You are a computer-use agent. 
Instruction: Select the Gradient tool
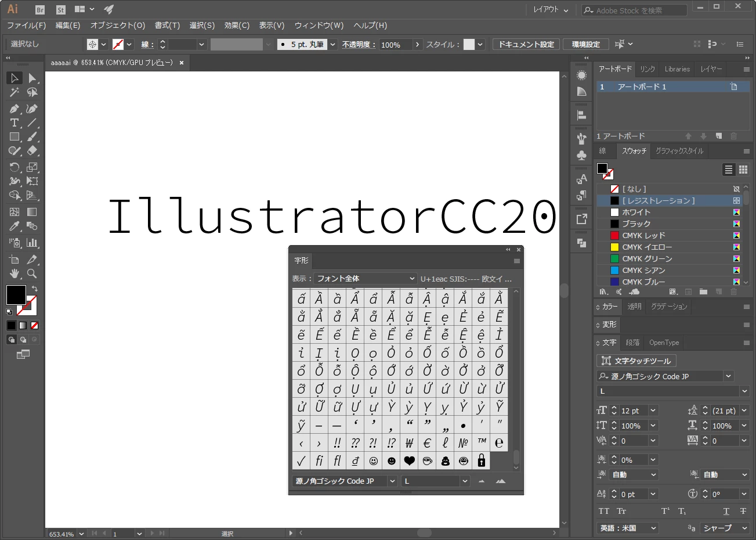pyautogui.click(x=32, y=212)
